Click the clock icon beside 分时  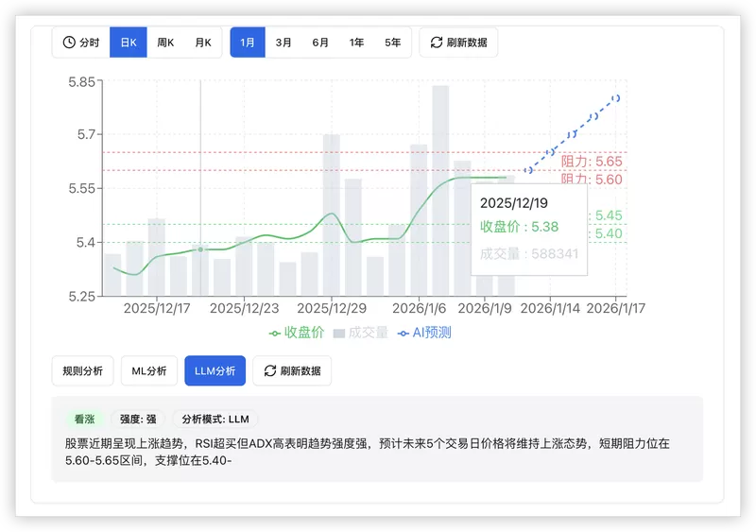[69, 43]
